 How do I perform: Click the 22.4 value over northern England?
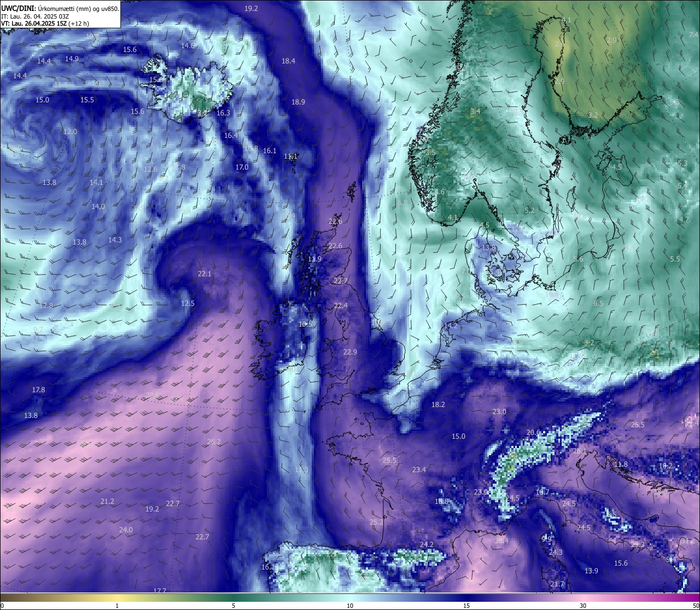click(341, 305)
